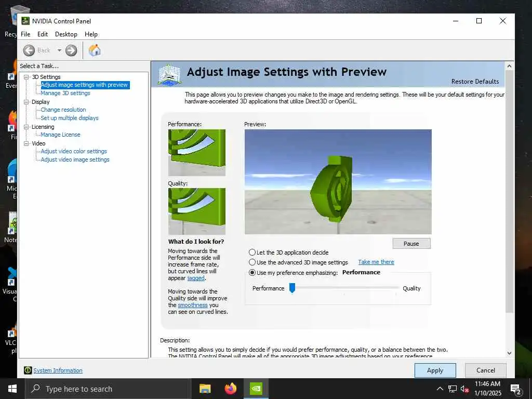The width and height of the screenshot is (532, 399).
Task: Show hidden system tray icons
Action: pyautogui.click(x=440, y=389)
